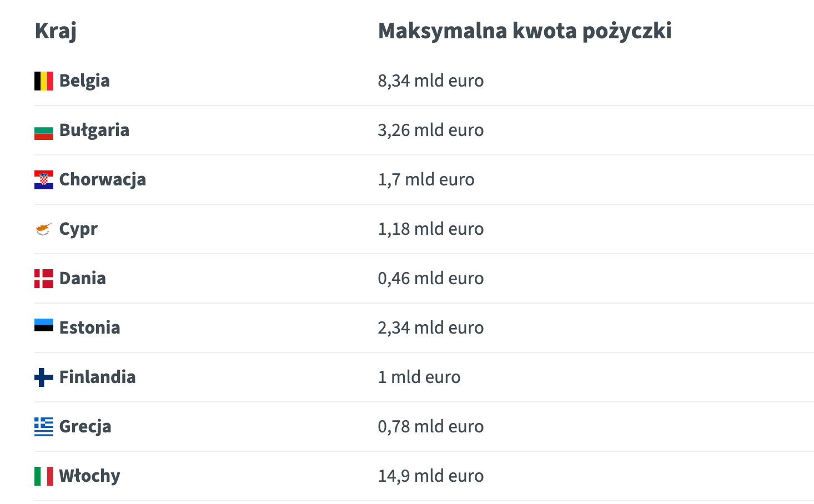Select the Estonia country name
814x504 pixels.
click(x=90, y=328)
